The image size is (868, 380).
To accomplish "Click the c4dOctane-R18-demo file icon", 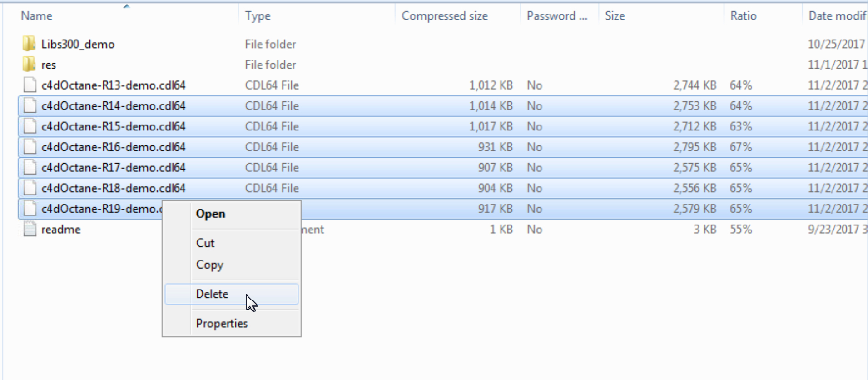I will pyautogui.click(x=30, y=188).
